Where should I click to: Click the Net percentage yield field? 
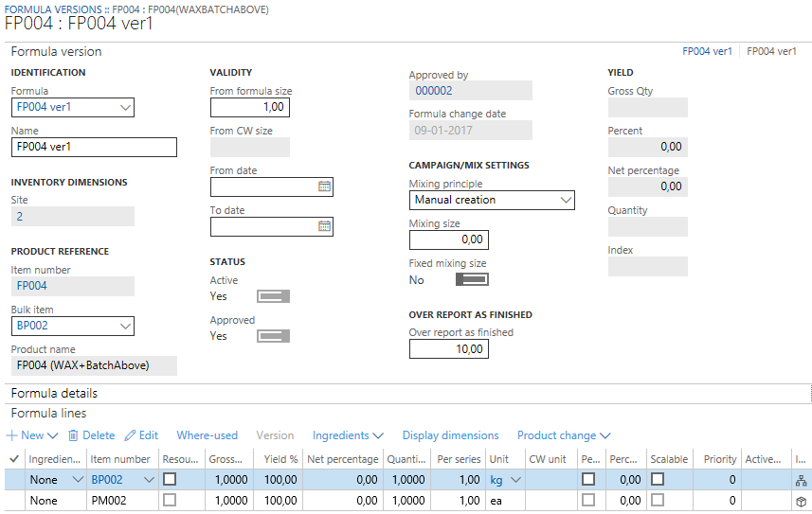[x=648, y=186]
